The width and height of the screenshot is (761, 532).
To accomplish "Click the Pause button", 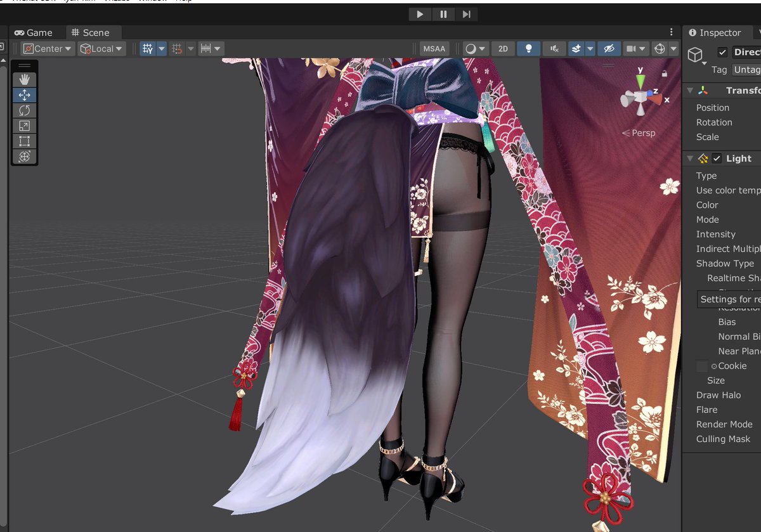I will 443,14.
